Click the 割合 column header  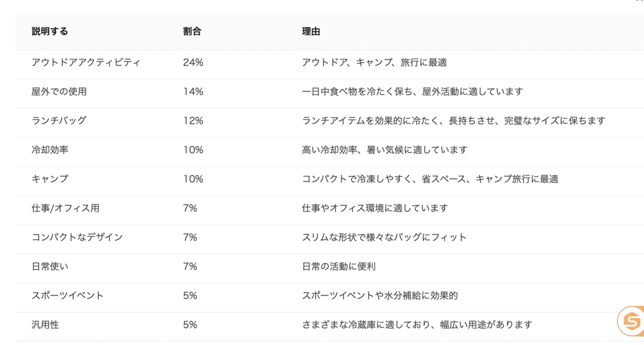point(192,32)
